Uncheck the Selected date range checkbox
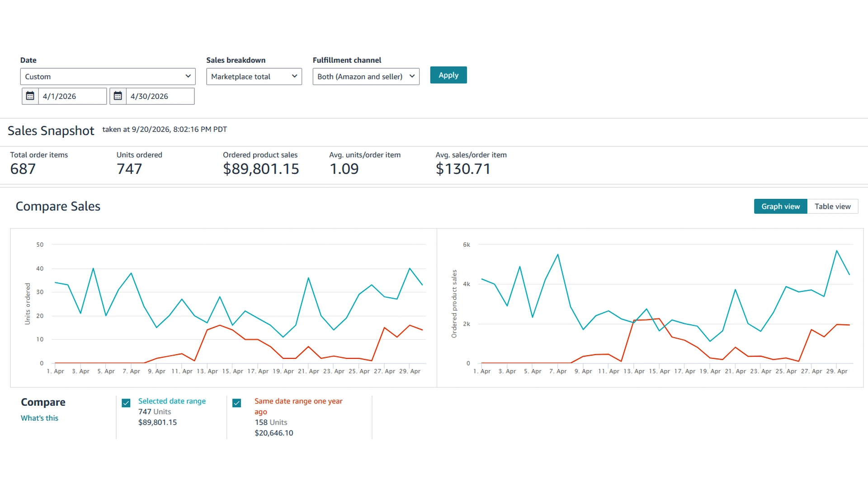868x488 pixels. pyautogui.click(x=126, y=403)
